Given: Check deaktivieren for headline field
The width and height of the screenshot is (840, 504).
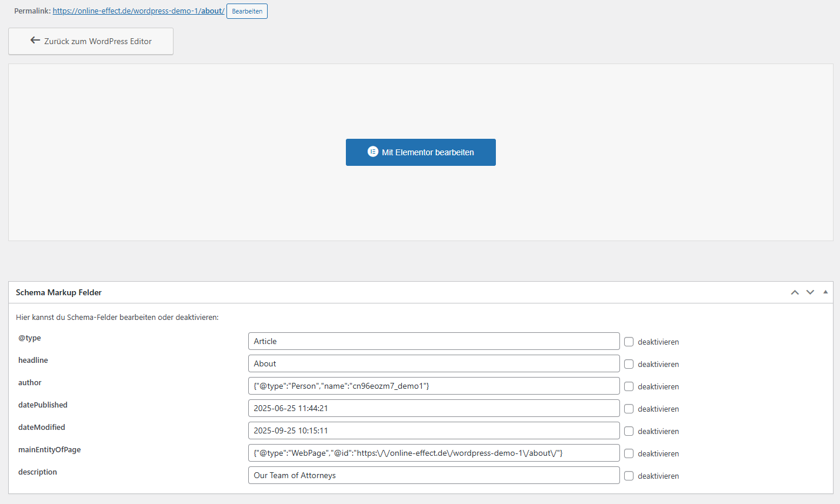Looking at the screenshot, I should pyautogui.click(x=629, y=364).
